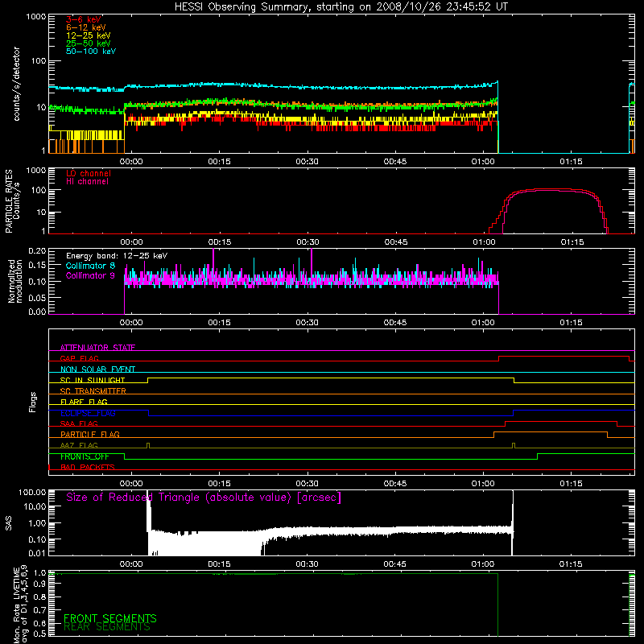Select the 12-25 keV legend label
644x644 pixels.
[x=89, y=35]
